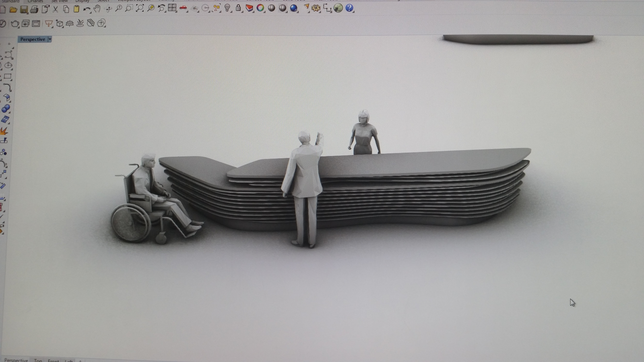Image resolution: width=644 pixels, height=362 pixels.
Task: Switch to the Top viewport tab
Action: (x=38, y=360)
